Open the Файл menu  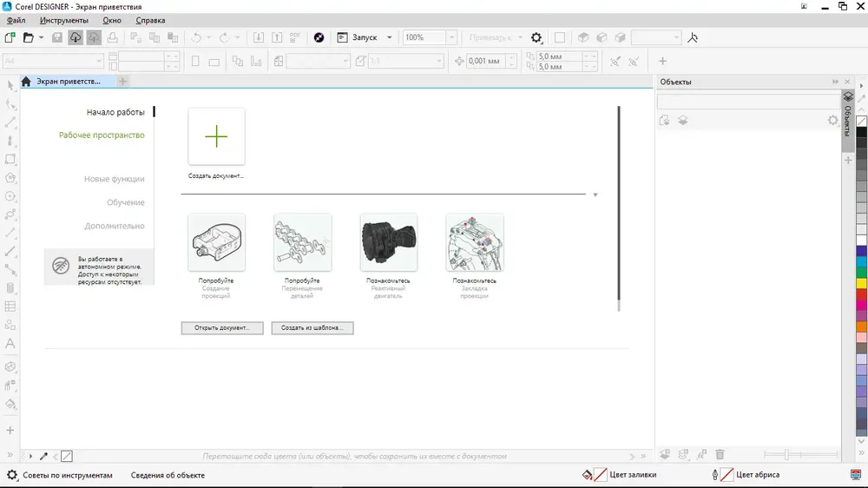(x=16, y=21)
